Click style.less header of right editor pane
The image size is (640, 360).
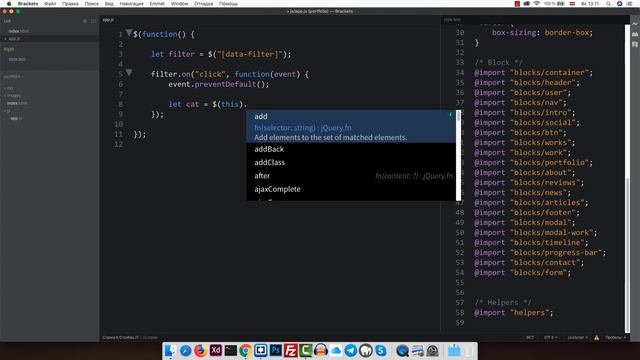click(452, 20)
